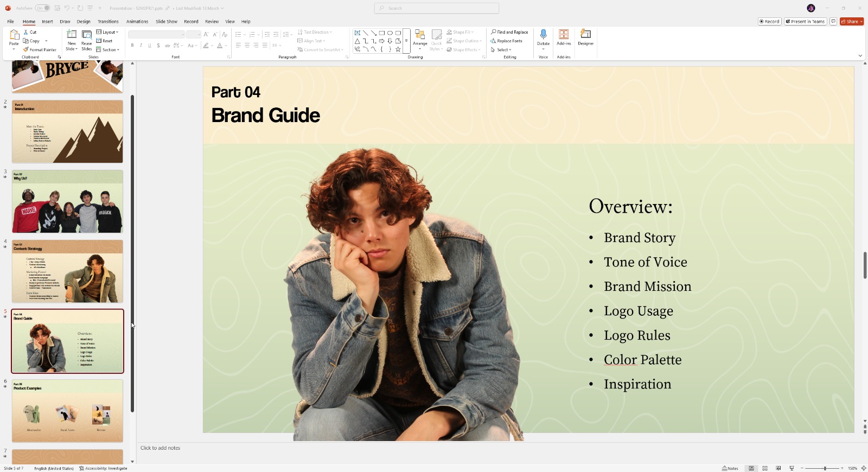Start Dictate voice input

[x=543, y=37]
